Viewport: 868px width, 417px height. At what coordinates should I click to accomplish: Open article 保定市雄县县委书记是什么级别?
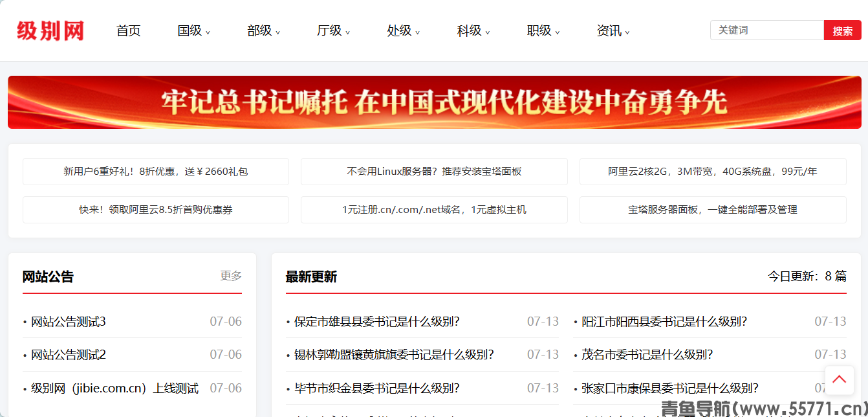[377, 322]
